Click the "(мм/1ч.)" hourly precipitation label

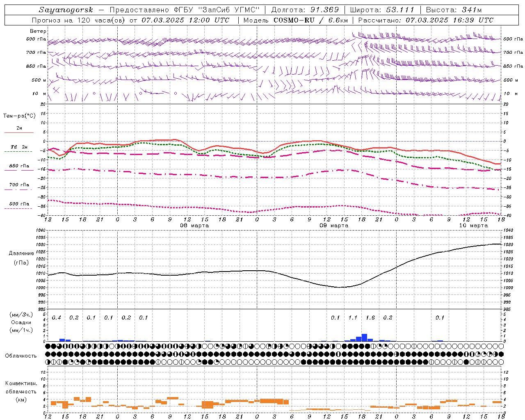click(21, 330)
